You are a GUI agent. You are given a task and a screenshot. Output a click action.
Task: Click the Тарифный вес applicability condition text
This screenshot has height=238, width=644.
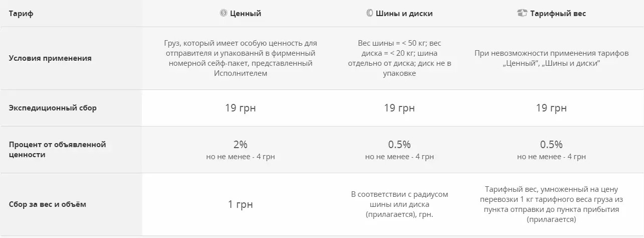pos(551,58)
